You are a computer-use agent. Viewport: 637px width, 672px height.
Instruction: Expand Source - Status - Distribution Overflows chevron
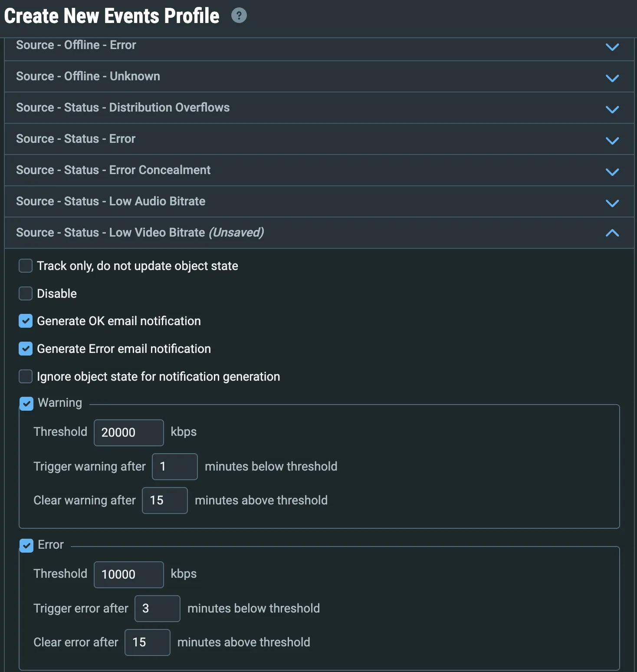click(612, 109)
